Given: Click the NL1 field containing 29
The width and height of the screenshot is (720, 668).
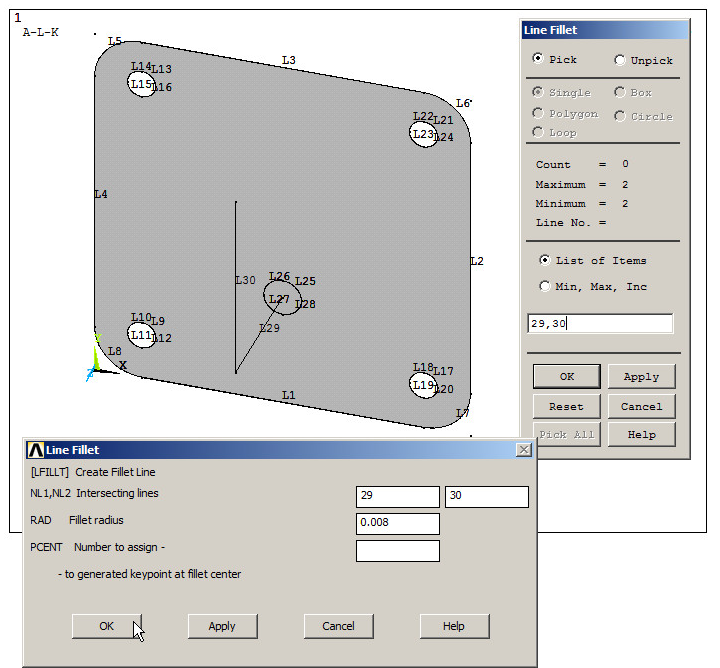Looking at the screenshot, I should click(x=397, y=497).
